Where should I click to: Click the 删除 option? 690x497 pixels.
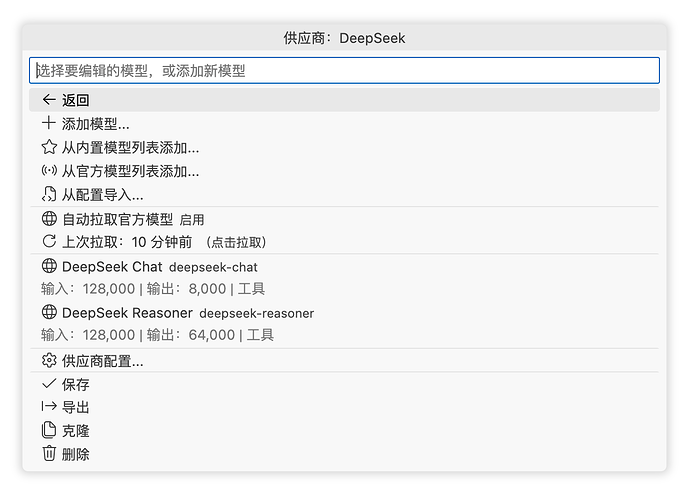pos(344,454)
